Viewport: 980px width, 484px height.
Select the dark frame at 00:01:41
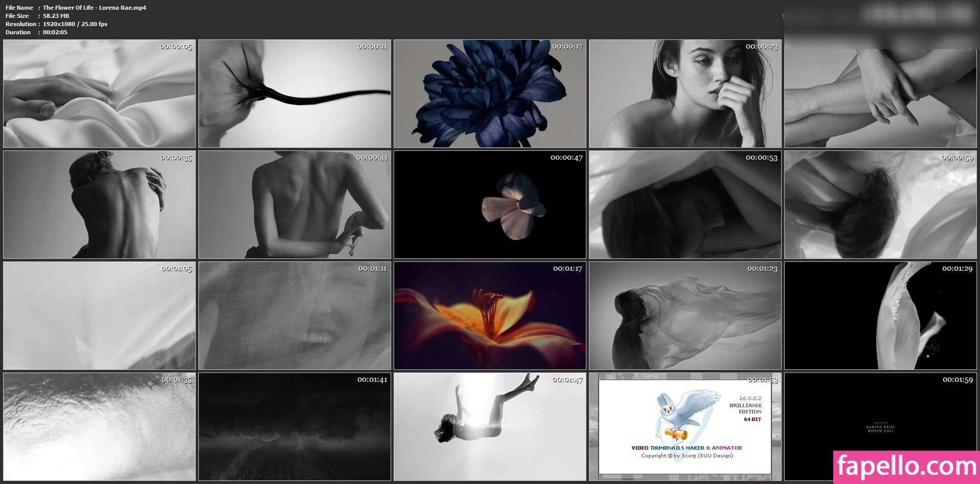pos(294,427)
